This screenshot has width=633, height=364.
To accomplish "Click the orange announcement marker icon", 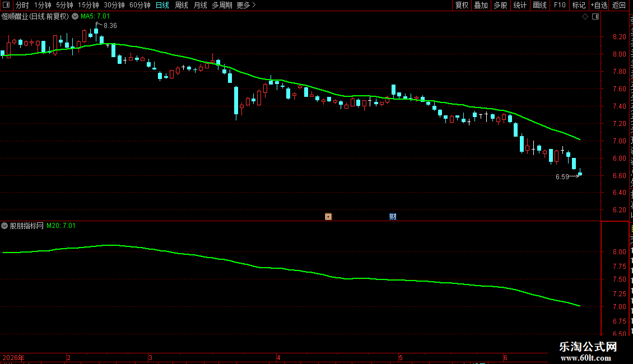I will point(328,217).
